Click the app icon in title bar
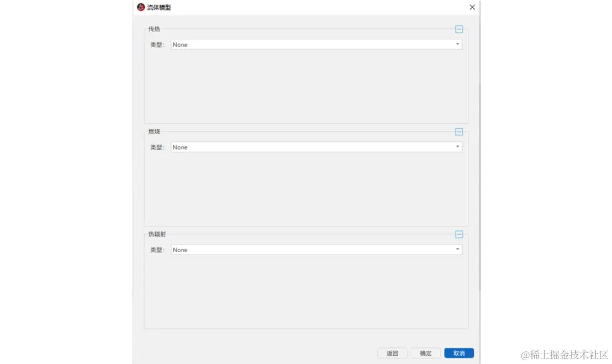Image resolution: width=612 pixels, height=364 pixels. tap(141, 7)
